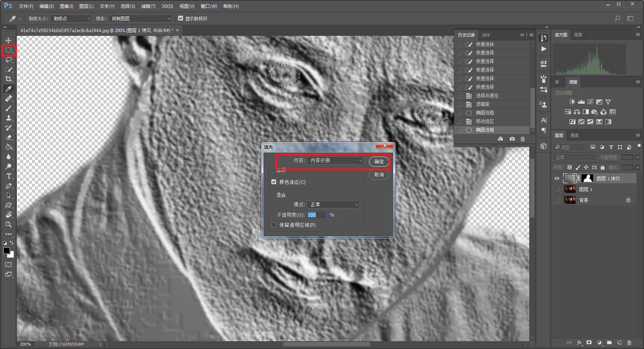
Task: Click the 不透明度 input field in Fill dialog
Action: click(x=316, y=215)
